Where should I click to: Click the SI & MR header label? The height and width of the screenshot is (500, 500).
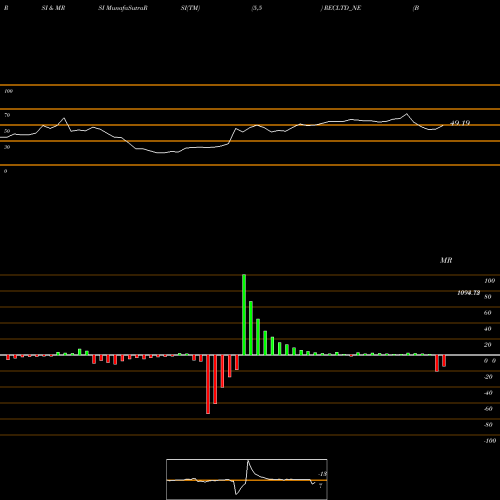(53, 8)
